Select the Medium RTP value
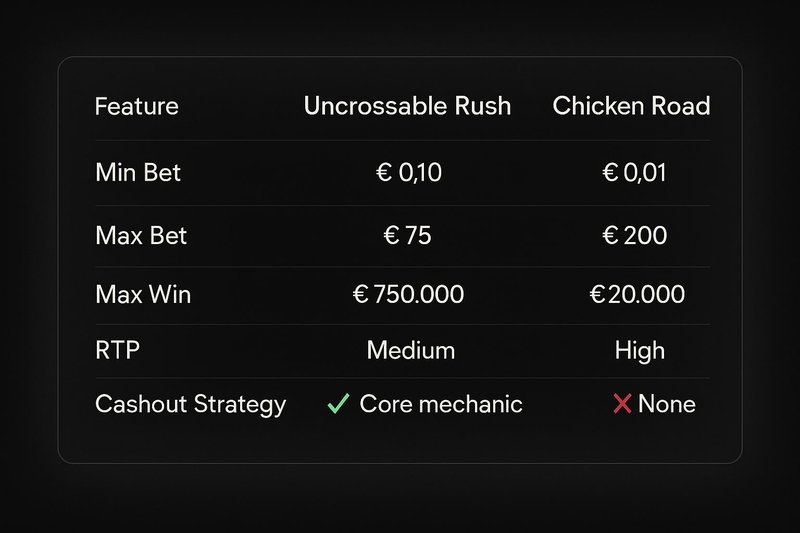This screenshot has width=800, height=533. point(410,351)
